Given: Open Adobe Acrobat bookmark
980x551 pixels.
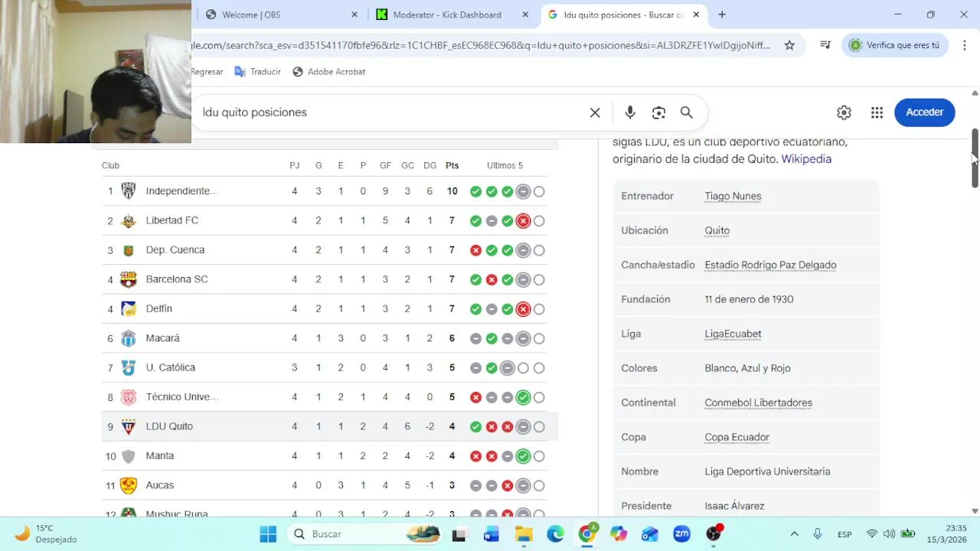Looking at the screenshot, I should (329, 71).
